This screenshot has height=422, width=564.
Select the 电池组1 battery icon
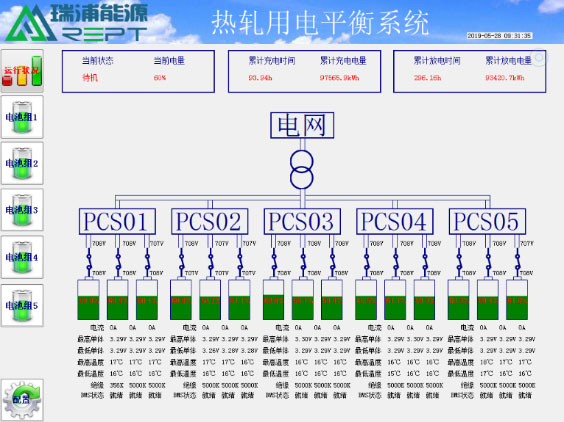click(x=22, y=117)
